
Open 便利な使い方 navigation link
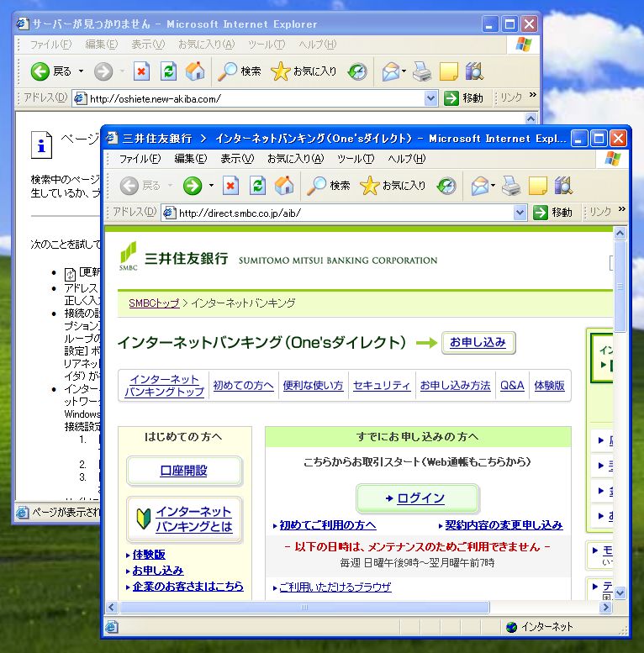point(313,386)
